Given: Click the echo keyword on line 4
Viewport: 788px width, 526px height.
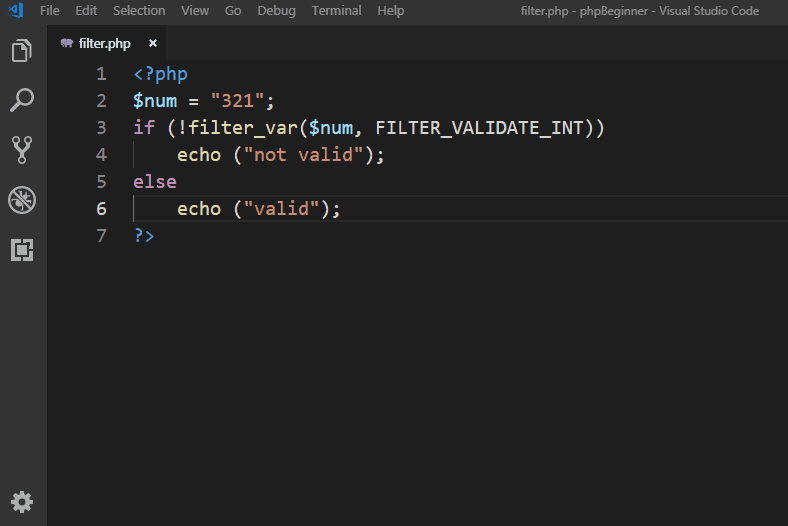Looking at the screenshot, I should (199, 155).
